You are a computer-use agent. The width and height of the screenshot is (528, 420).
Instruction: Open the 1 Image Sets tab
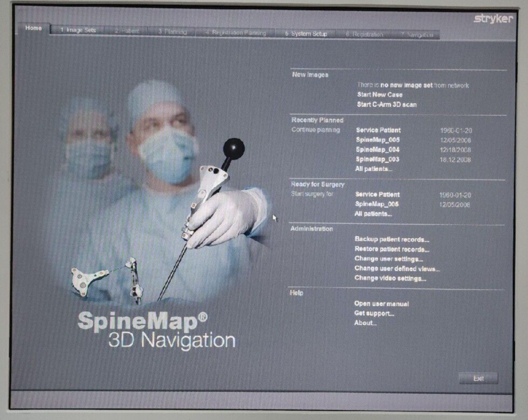click(78, 30)
